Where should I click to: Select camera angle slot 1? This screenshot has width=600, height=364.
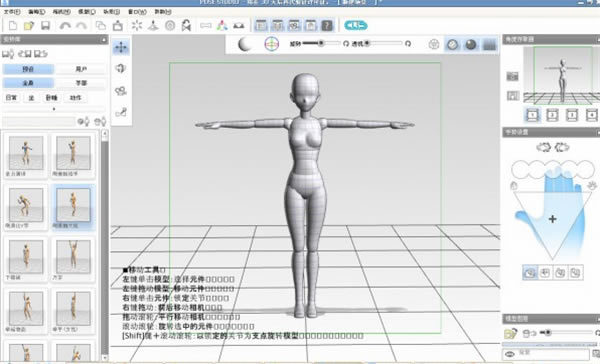532,114
